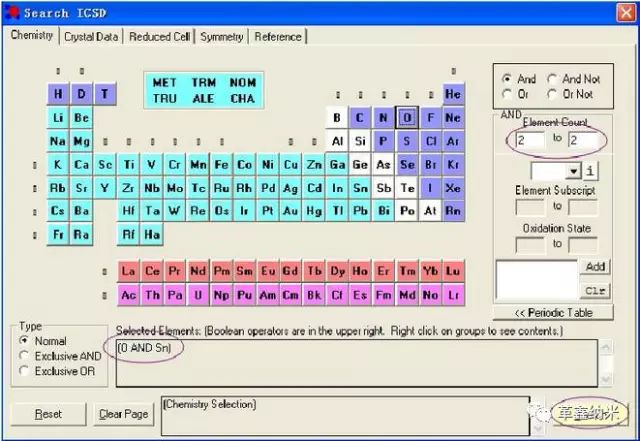Open the dropdown beside the info button
This screenshot has height=441, width=640.
tap(573, 171)
